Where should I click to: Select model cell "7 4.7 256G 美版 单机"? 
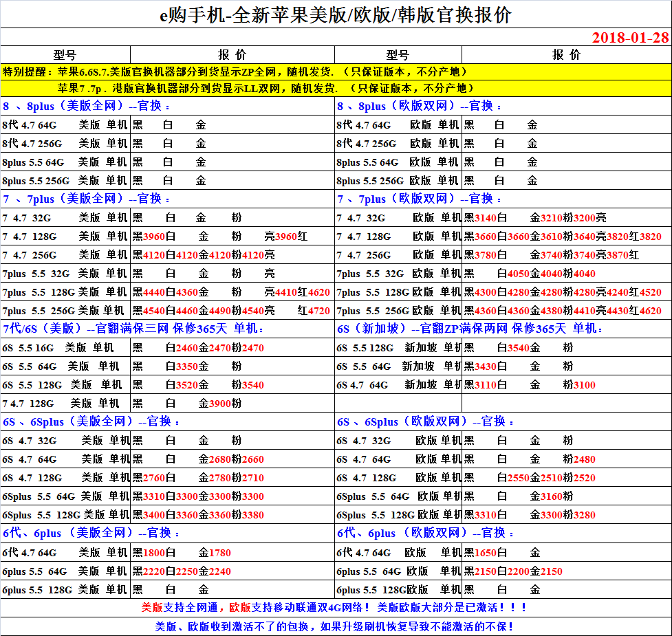tap(65, 255)
